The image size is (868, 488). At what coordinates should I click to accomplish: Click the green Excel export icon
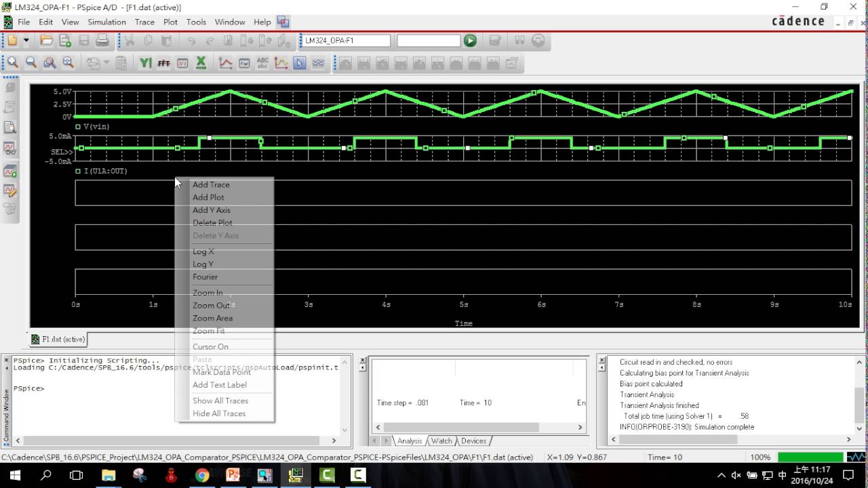201,63
